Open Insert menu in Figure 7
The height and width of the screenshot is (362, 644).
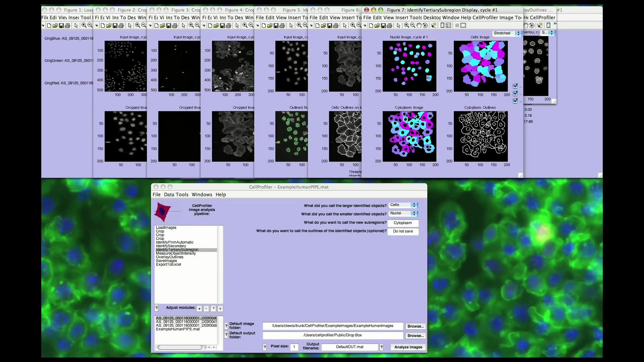401,18
